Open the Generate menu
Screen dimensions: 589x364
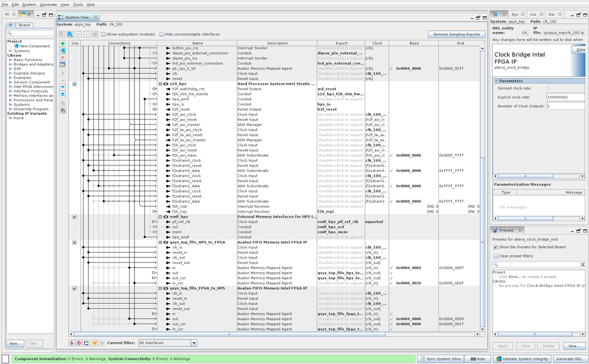tap(48, 4)
